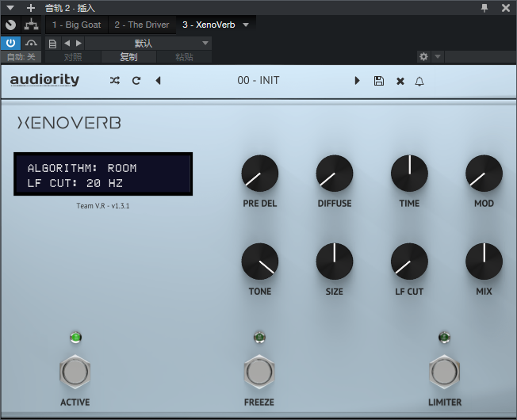
Task: Click the 粘贴 paste button
Action: 184,57
